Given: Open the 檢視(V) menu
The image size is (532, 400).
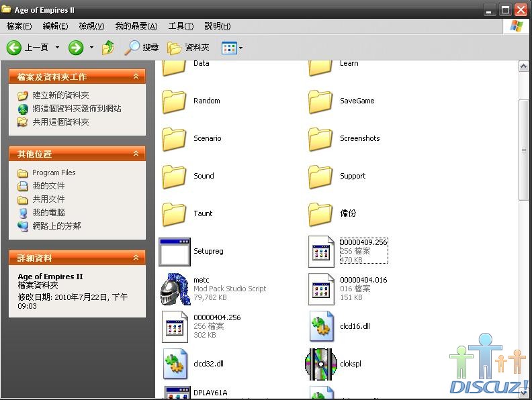Looking at the screenshot, I should [91, 26].
